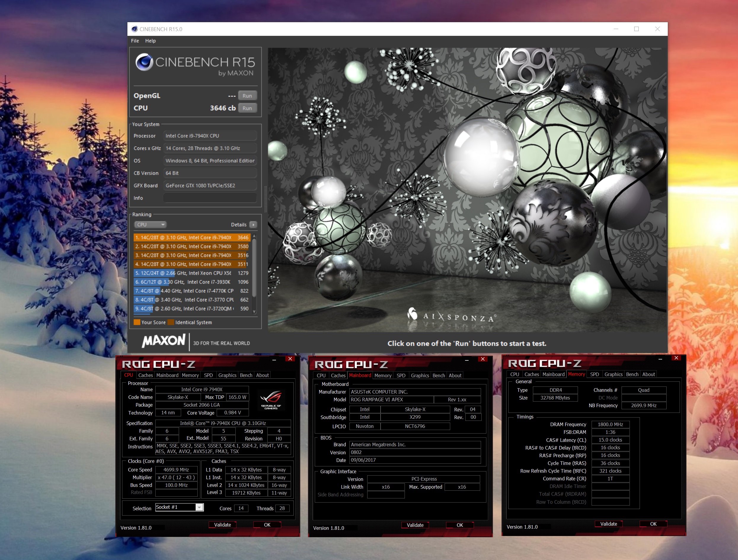
Task: Open About tab in CPU-Z Memory window
Action: coord(648,374)
